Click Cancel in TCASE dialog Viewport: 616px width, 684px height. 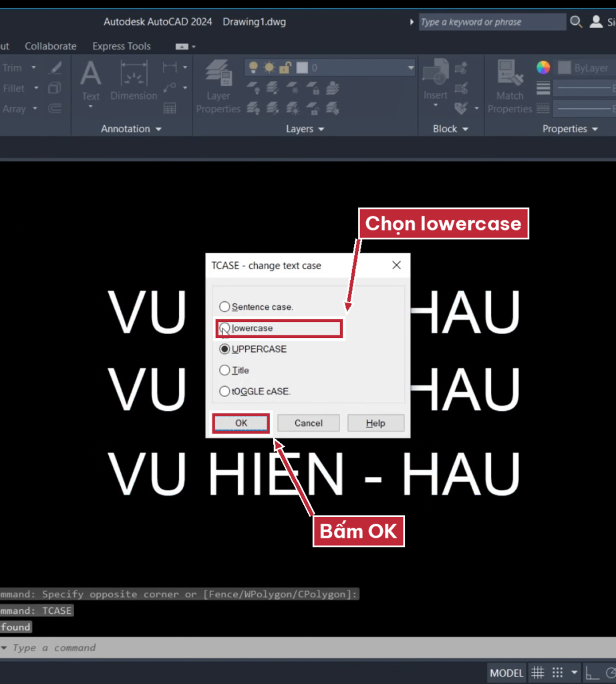coord(309,423)
